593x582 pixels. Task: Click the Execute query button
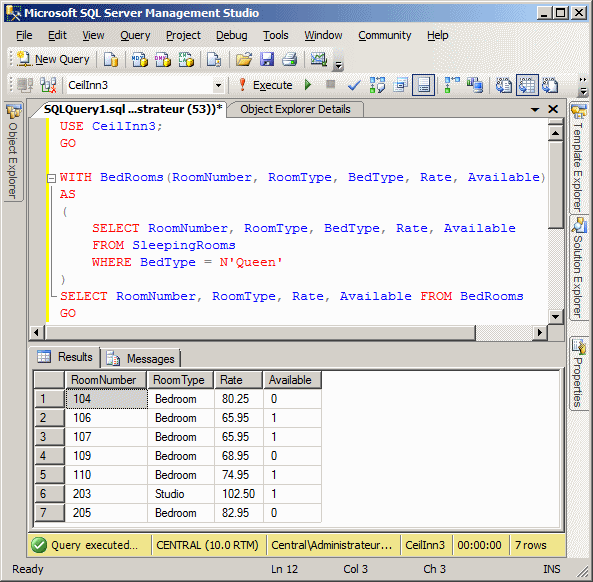[x=266, y=85]
